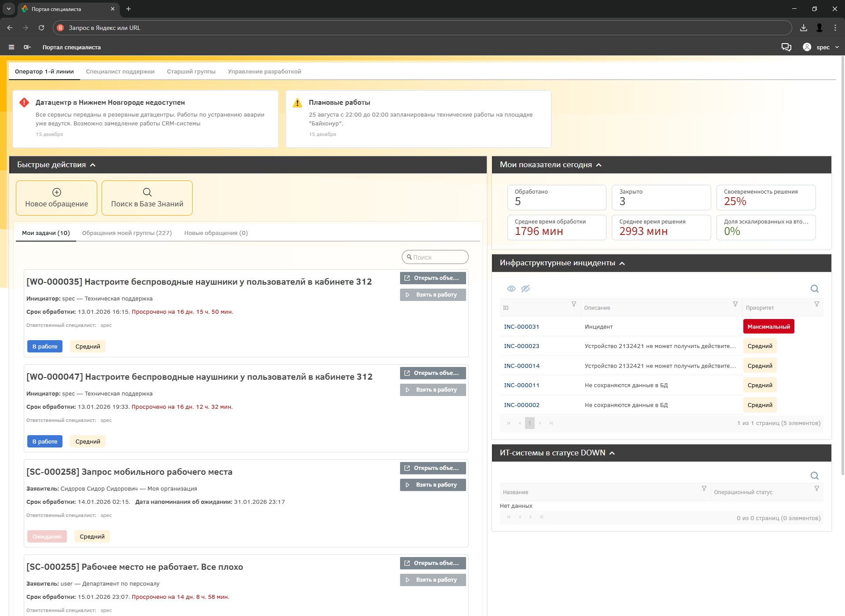Click the Новое обращение button
Screen dimensions: 845x616
pyautogui.click(x=56, y=198)
